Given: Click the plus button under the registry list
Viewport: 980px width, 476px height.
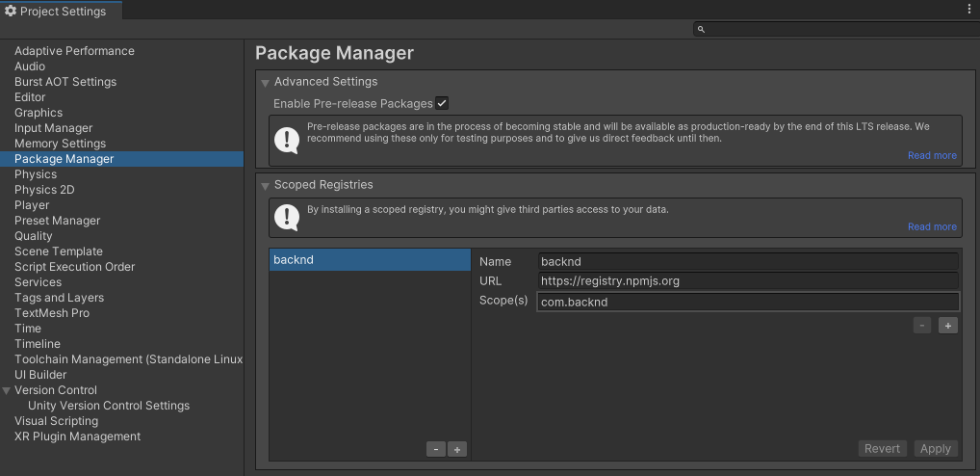Looking at the screenshot, I should coord(457,449).
